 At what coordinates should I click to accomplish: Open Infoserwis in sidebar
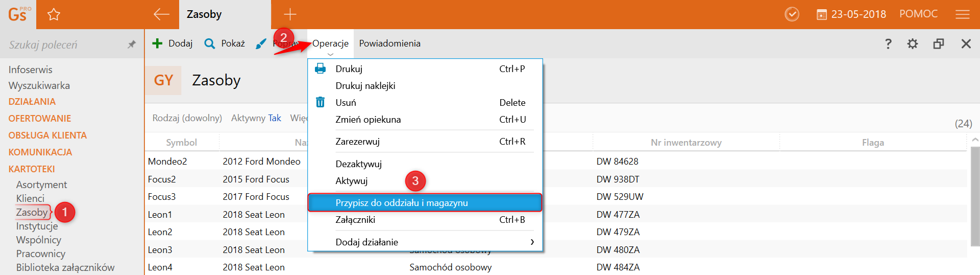(30, 70)
